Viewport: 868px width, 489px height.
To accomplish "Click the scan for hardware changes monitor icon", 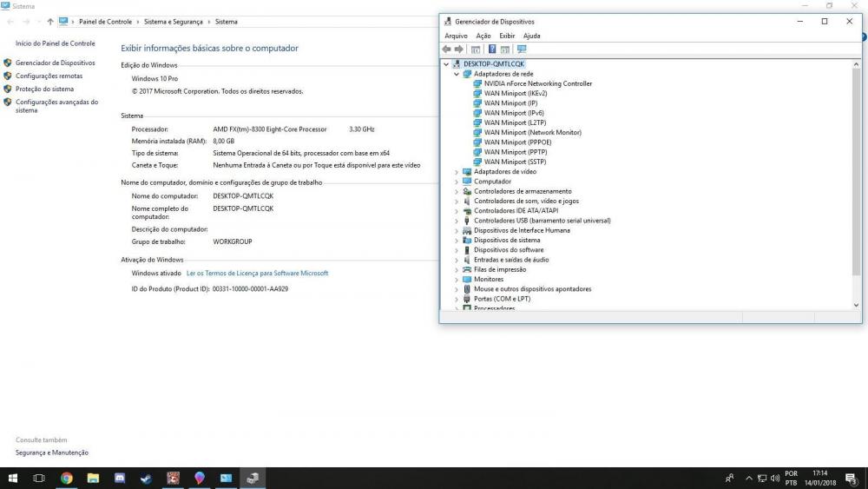I will click(x=521, y=50).
